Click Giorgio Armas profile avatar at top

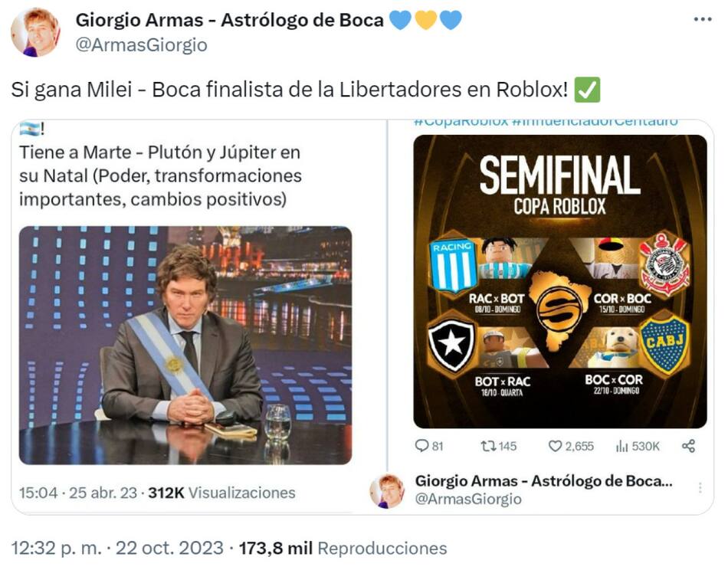pyautogui.click(x=34, y=31)
